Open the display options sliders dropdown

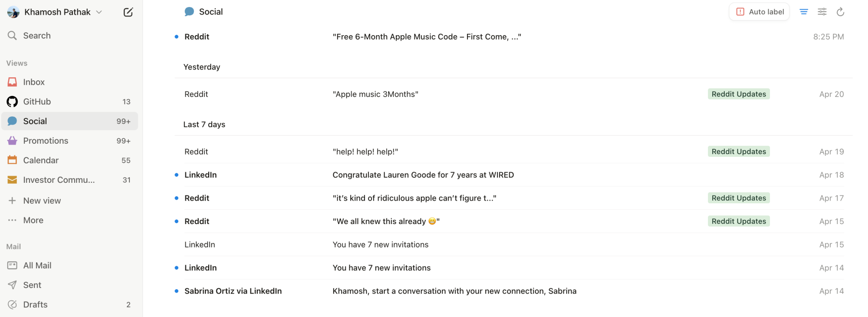click(822, 12)
